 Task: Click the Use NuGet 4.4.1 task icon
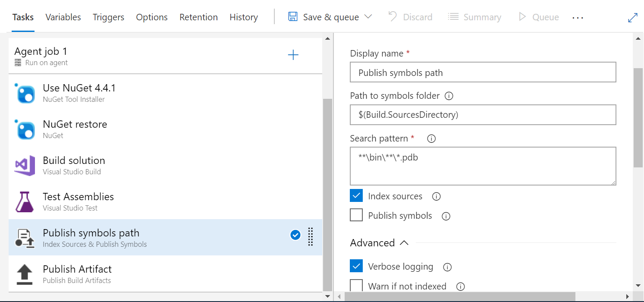(25, 93)
